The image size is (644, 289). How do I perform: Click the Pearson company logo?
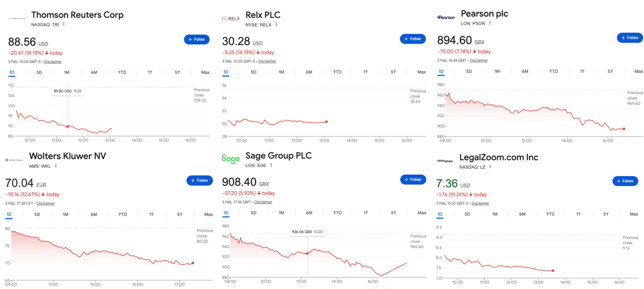click(x=446, y=17)
